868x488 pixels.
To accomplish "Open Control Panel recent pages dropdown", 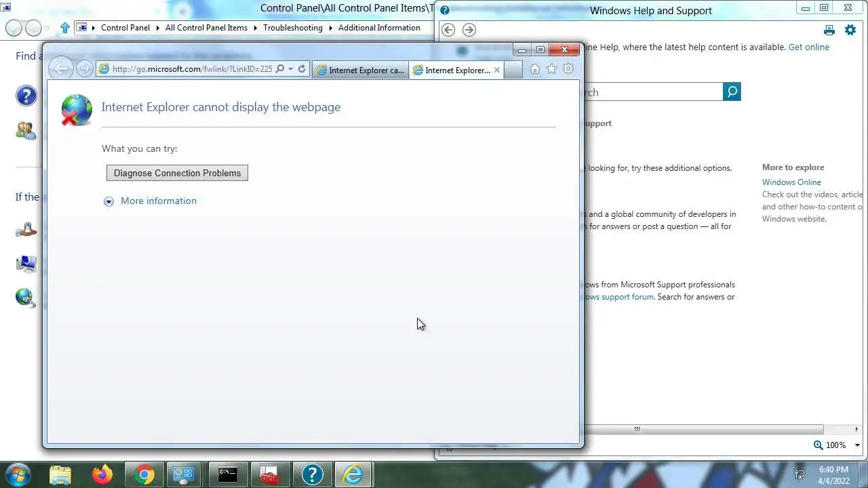I will click(x=47, y=28).
